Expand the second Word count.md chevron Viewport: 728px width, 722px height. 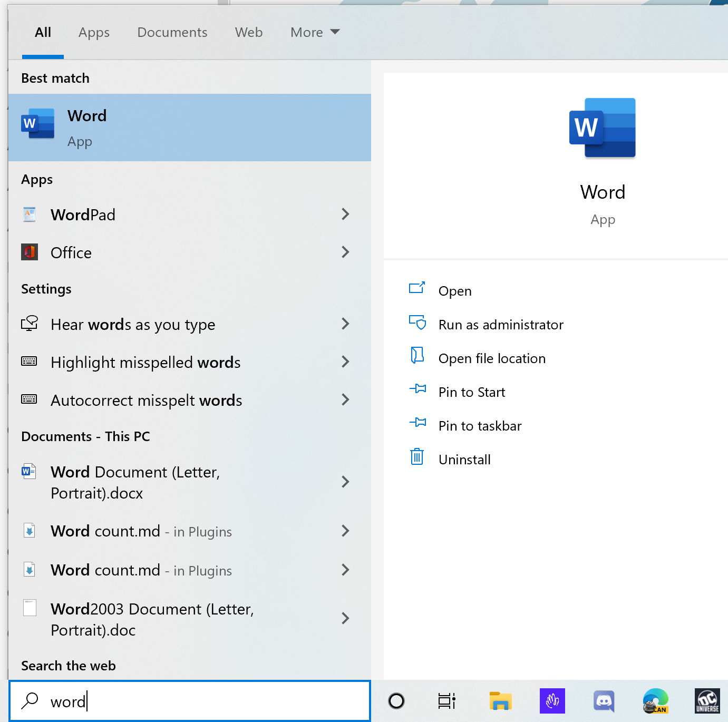(345, 570)
